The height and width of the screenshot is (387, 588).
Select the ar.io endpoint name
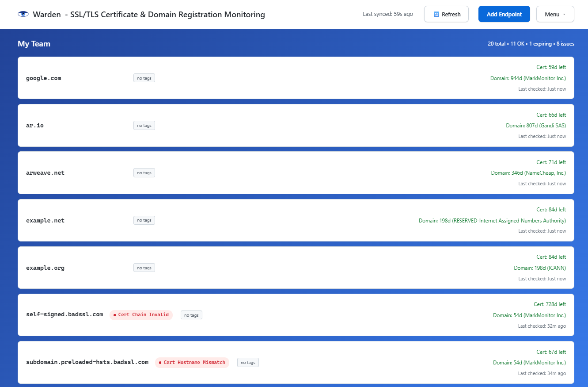tap(35, 125)
